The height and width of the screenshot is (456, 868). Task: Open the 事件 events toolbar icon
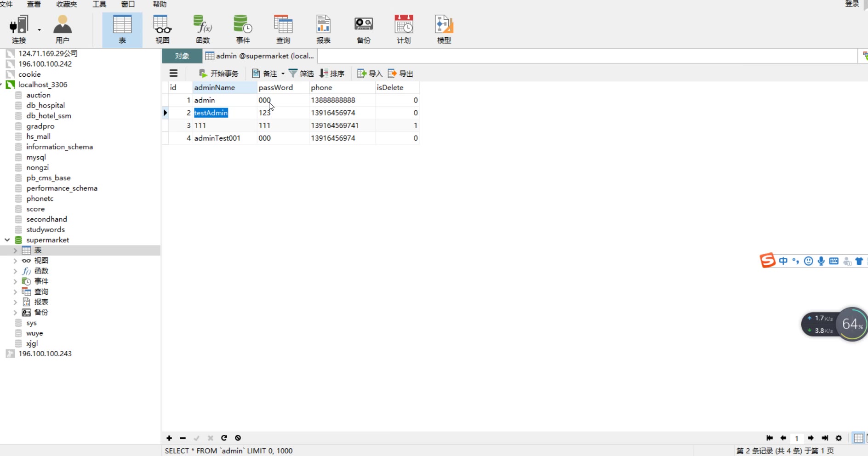(x=243, y=30)
